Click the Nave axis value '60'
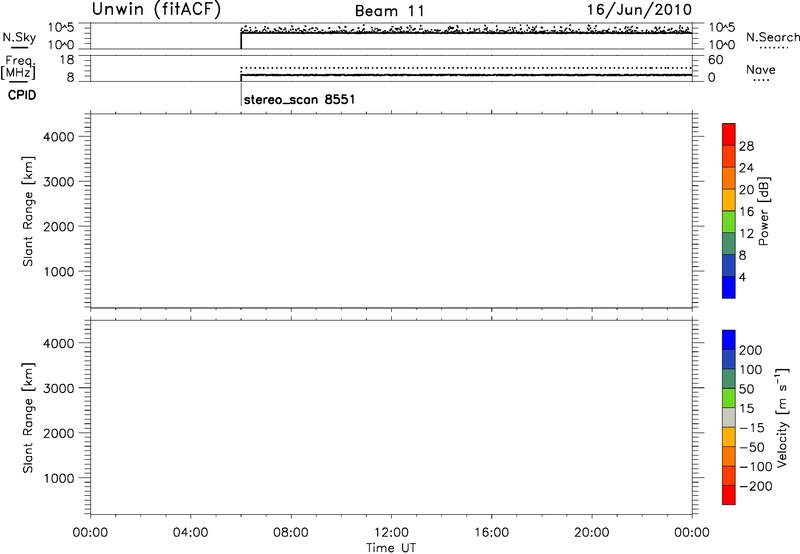Image resolution: width=800 pixels, height=554 pixels. [715, 60]
